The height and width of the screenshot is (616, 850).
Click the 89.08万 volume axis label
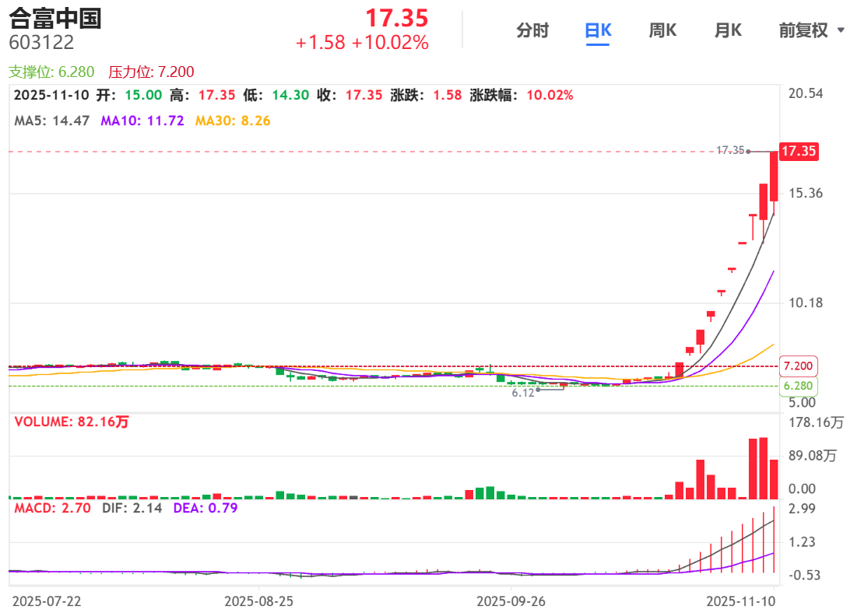[813, 456]
